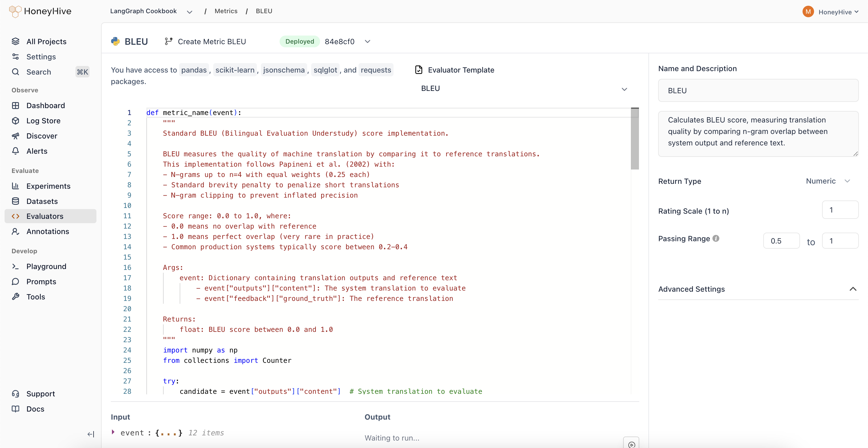The height and width of the screenshot is (448, 868).
Task: Open Alerts bell icon in sidebar
Action: [x=15, y=151]
